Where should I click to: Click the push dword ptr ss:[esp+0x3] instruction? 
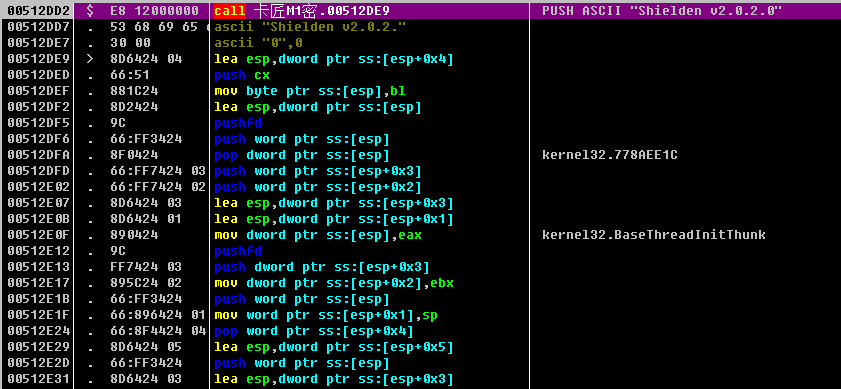click(x=322, y=266)
